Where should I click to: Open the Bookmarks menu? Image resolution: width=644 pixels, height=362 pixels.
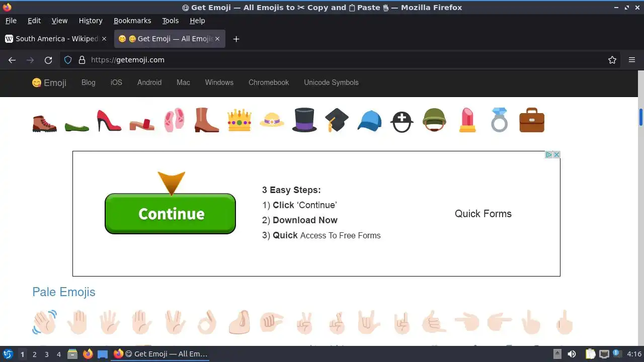132,21
